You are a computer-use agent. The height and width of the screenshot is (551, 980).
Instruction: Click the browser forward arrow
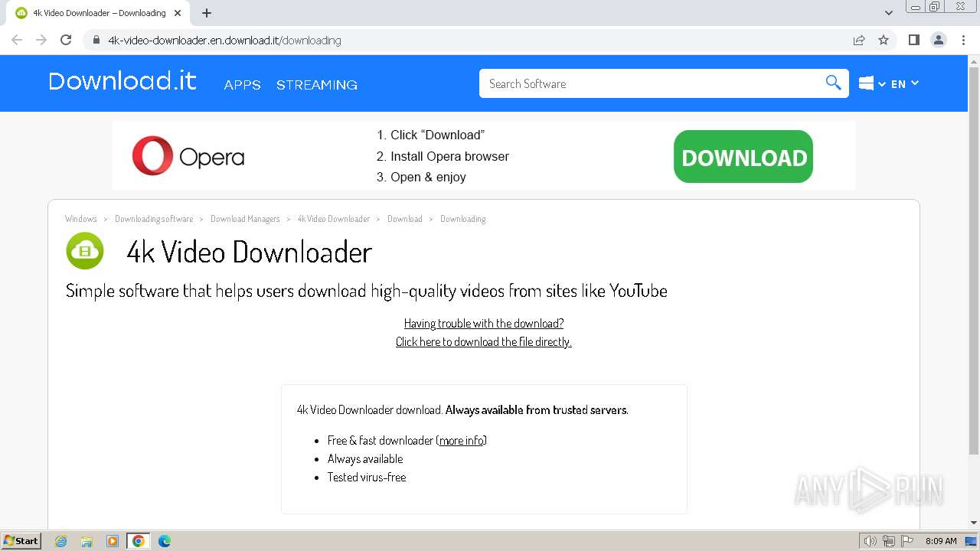[x=41, y=40]
